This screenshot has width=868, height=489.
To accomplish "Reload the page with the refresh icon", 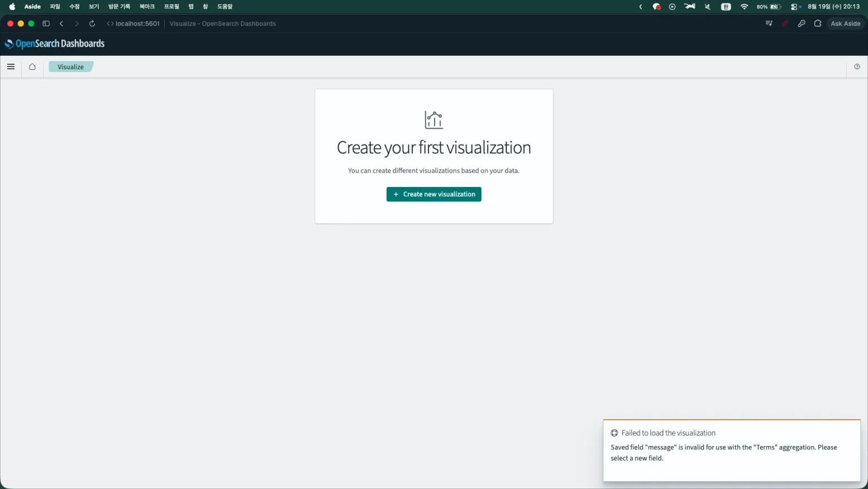I will click(92, 23).
